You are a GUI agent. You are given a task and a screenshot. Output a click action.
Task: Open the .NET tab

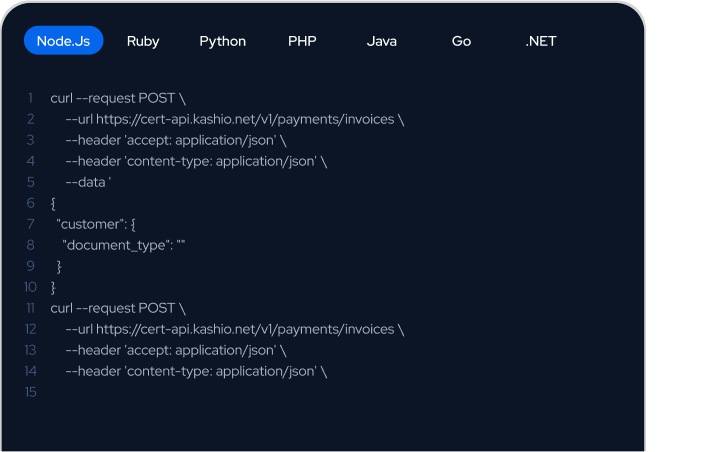coord(541,41)
